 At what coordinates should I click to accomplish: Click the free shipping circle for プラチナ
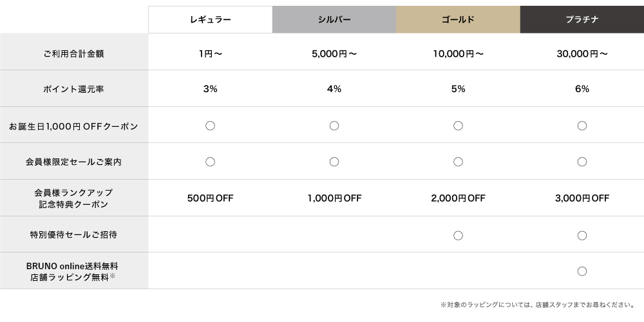coord(582,271)
